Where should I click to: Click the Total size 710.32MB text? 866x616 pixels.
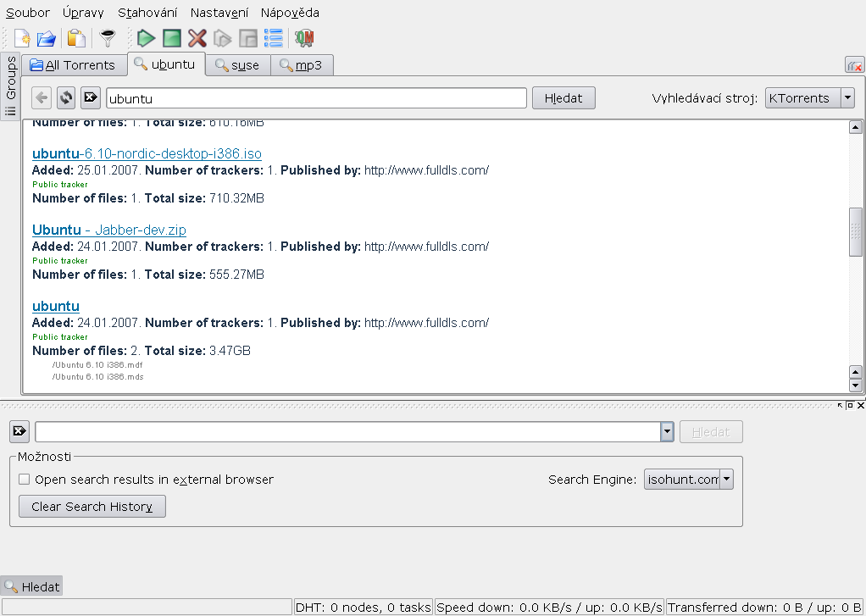click(204, 197)
